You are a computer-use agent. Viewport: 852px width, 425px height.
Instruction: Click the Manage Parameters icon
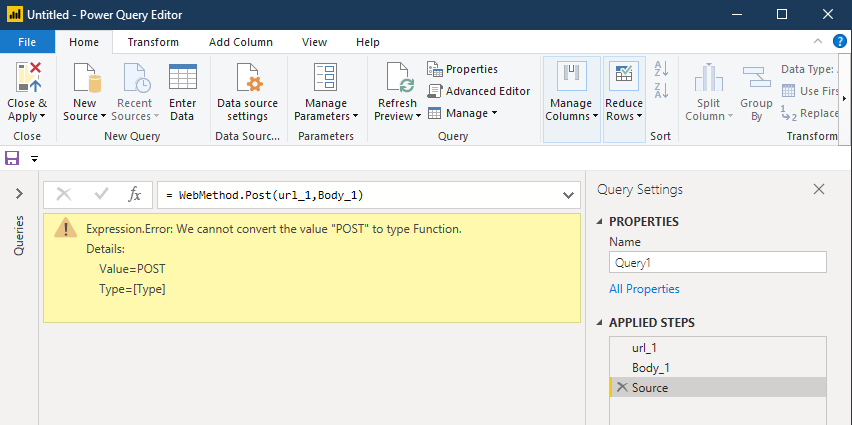[325, 78]
